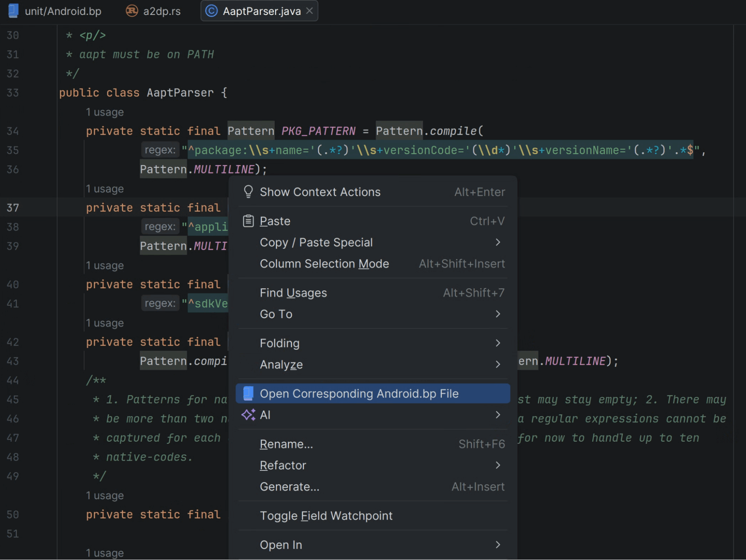Image resolution: width=746 pixels, height=560 pixels.
Task: Click the '1 usage' hint above line 40
Action: pyautogui.click(x=105, y=265)
